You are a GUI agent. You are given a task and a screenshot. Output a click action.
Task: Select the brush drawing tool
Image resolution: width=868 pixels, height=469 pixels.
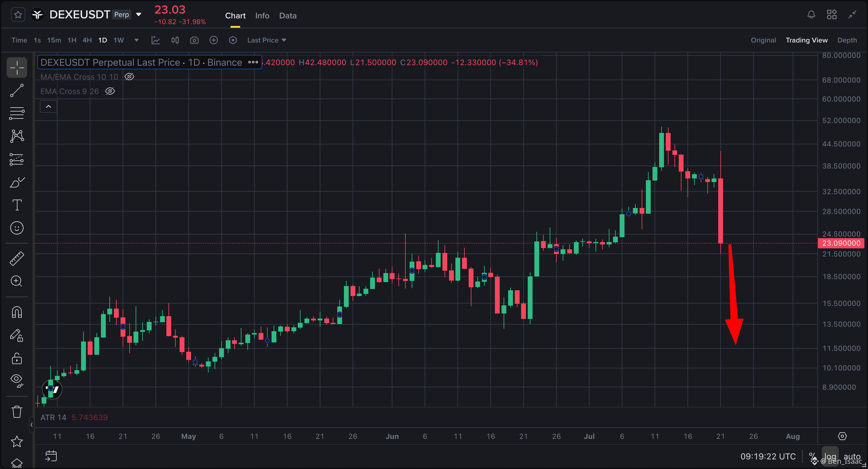point(17,182)
